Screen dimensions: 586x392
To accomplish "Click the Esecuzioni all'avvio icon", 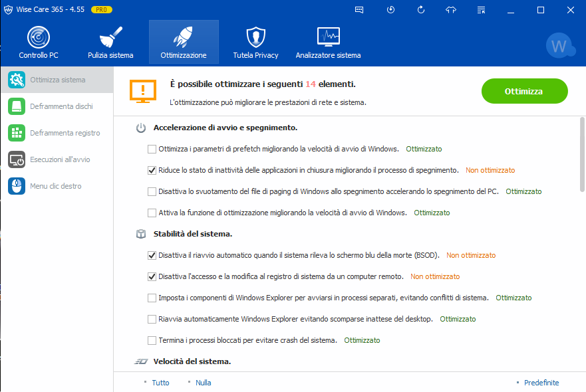I will pos(17,159).
